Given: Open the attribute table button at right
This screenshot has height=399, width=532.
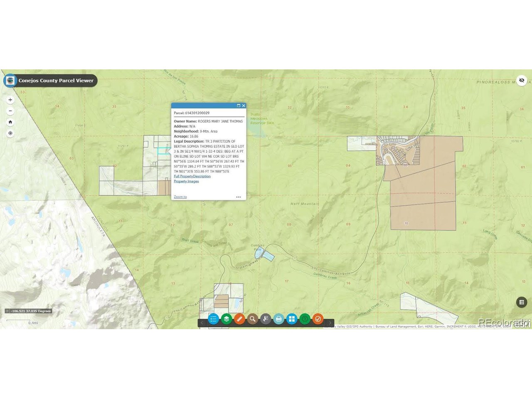Looking at the screenshot, I should [x=522, y=302].
